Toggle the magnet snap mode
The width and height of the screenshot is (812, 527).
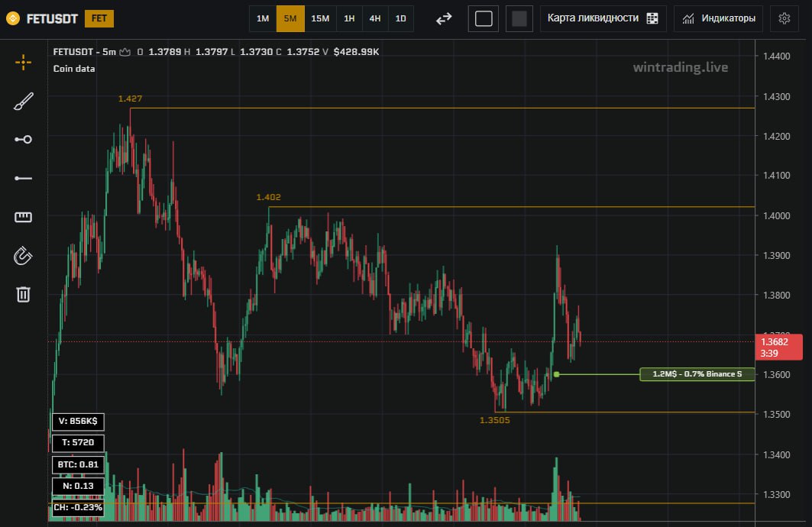24,256
